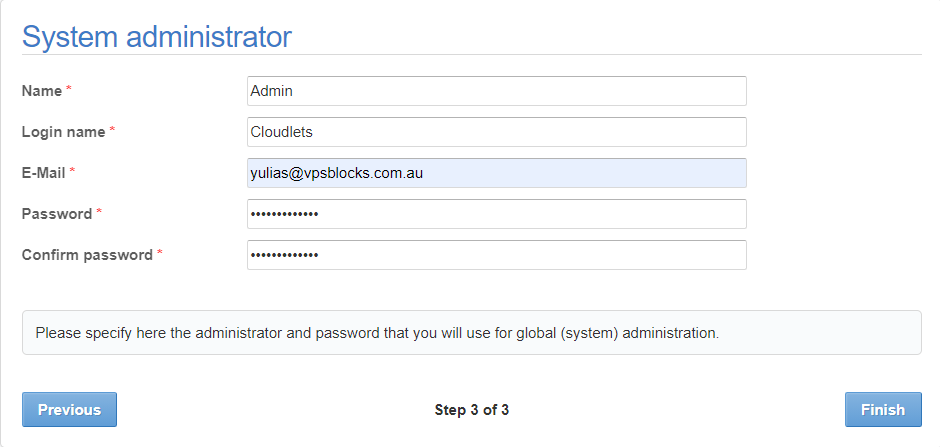Go back with the Previous button
This screenshot has width=940, height=447.
tap(70, 410)
